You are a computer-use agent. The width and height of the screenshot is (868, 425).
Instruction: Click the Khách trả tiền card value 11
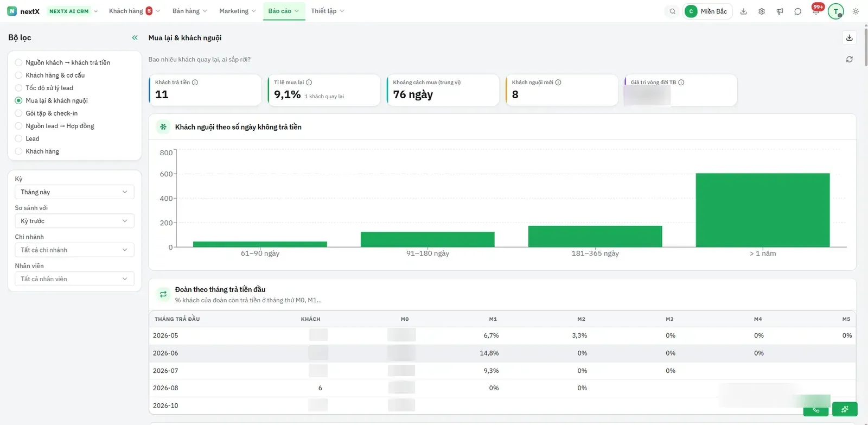coord(162,94)
